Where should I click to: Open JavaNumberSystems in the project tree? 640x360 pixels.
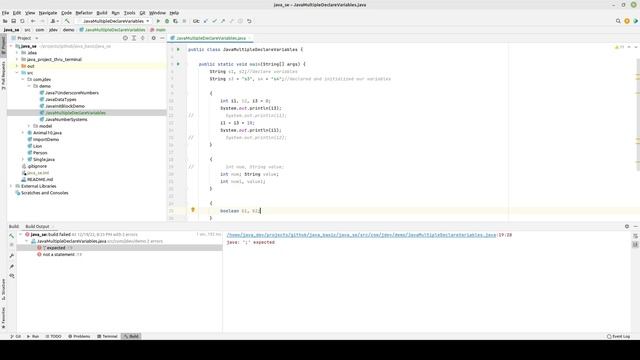point(66,120)
